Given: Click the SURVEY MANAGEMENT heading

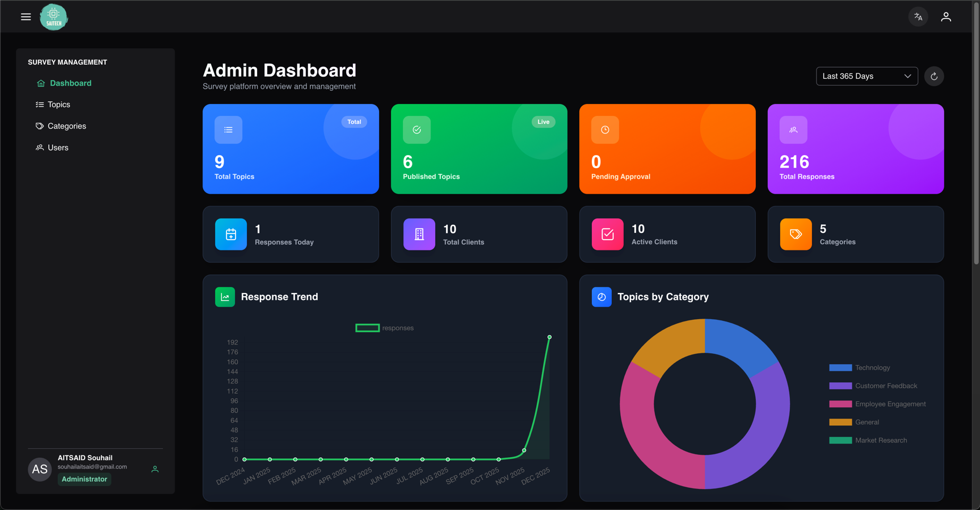Looking at the screenshot, I should [x=68, y=62].
